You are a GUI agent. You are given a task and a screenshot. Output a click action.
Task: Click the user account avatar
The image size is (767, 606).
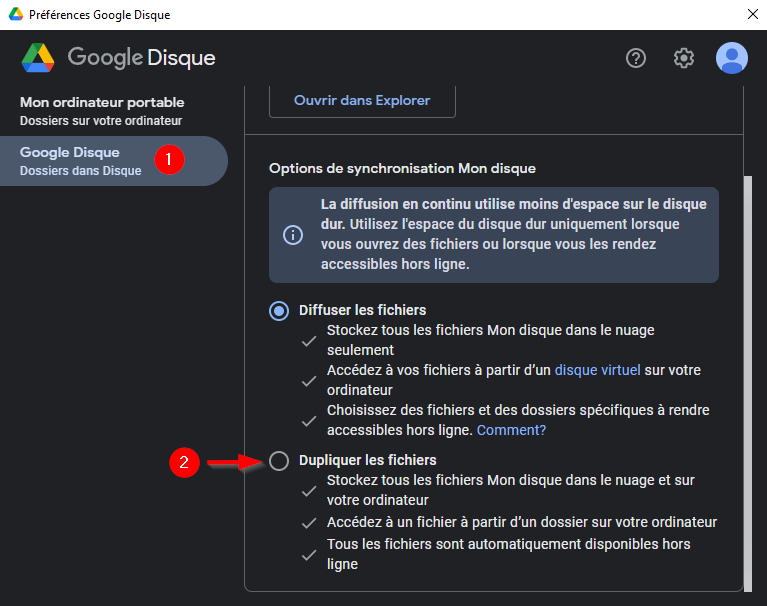[732, 58]
